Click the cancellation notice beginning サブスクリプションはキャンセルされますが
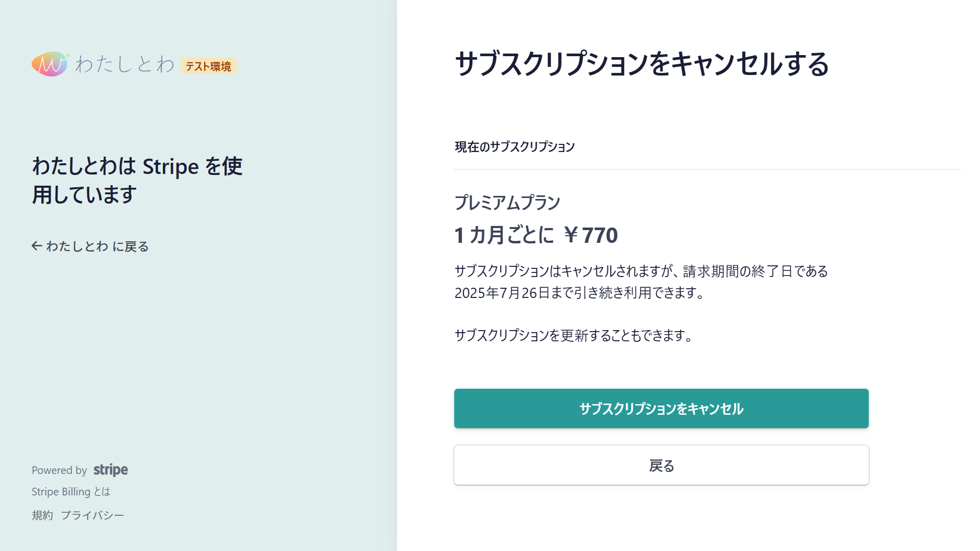Image resolution: width=980 pixels, height=551 pixels. [x=641, y=282]
